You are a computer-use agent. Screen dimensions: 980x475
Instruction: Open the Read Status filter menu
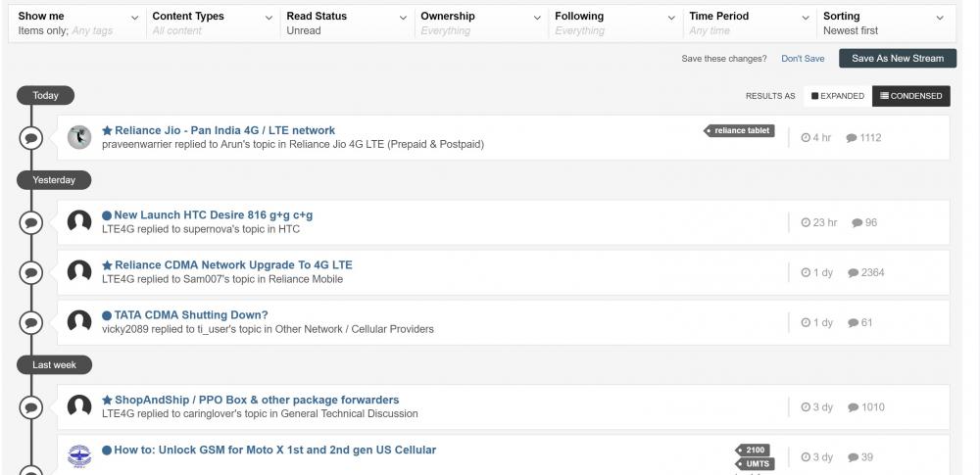pyautogui.click(x=346, y=23)
